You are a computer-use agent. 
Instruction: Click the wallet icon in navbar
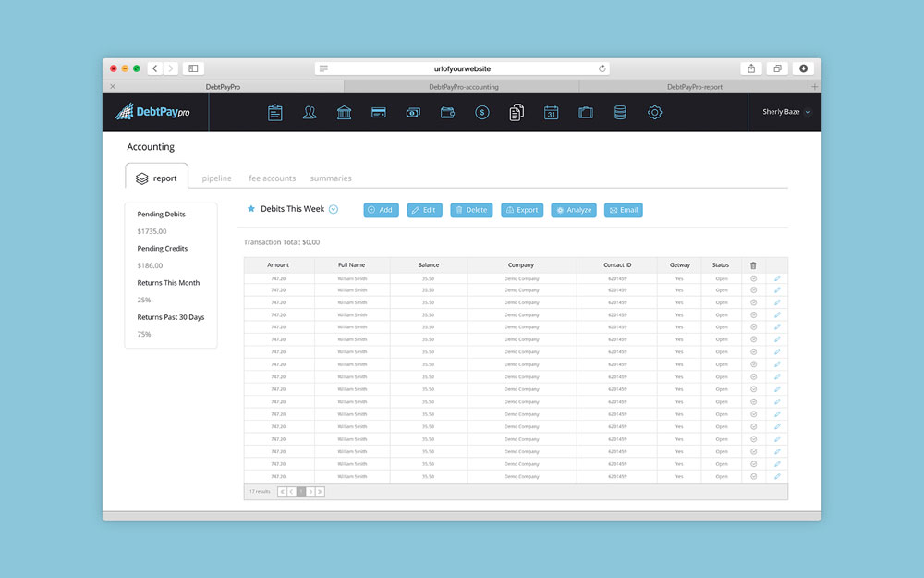tap(447, 113)
